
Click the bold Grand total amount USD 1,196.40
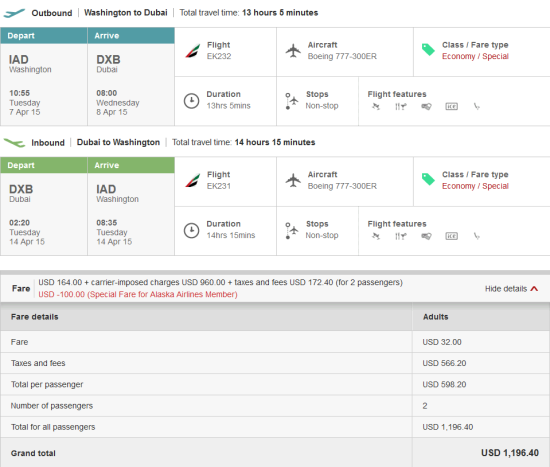point(510,453)
